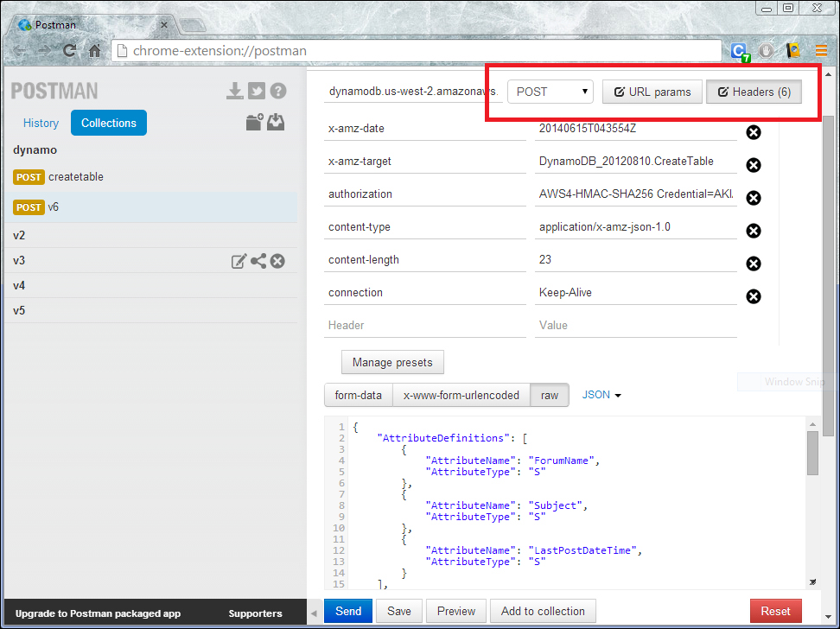Focus the empty Value field
Screen dimensions: 840x629
pos(636,326)
